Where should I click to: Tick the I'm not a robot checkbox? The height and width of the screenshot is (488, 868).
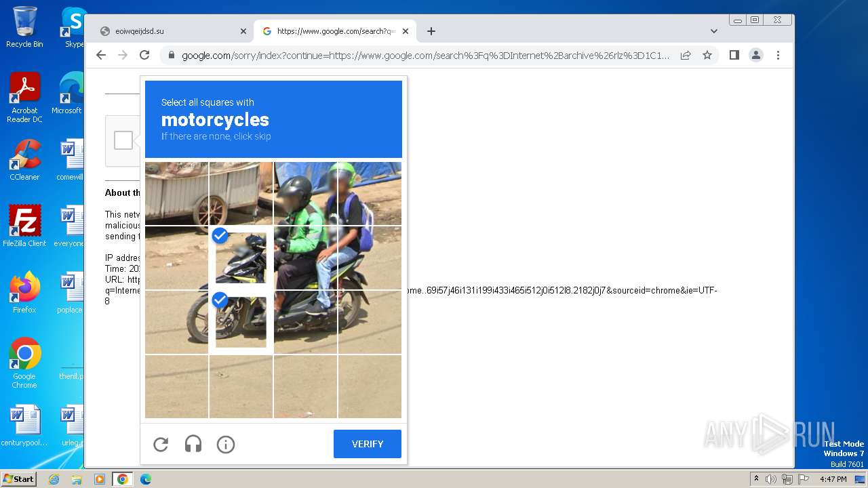[123, 140]
